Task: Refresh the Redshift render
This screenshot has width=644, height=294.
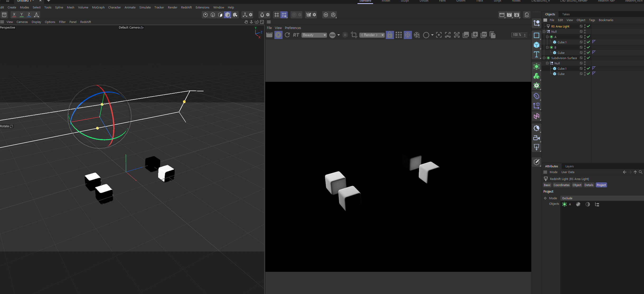Action: pyautogui.click(x=287, y=35)
